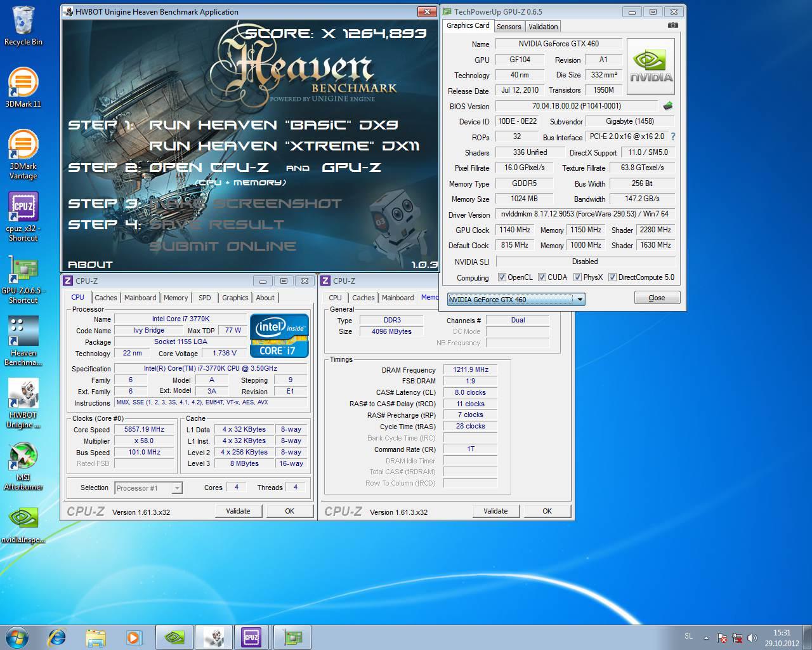Open the 3DMark Vantage desktop shortcut
This screenshot has width=812, height=650.
click(x=23, y=154)
